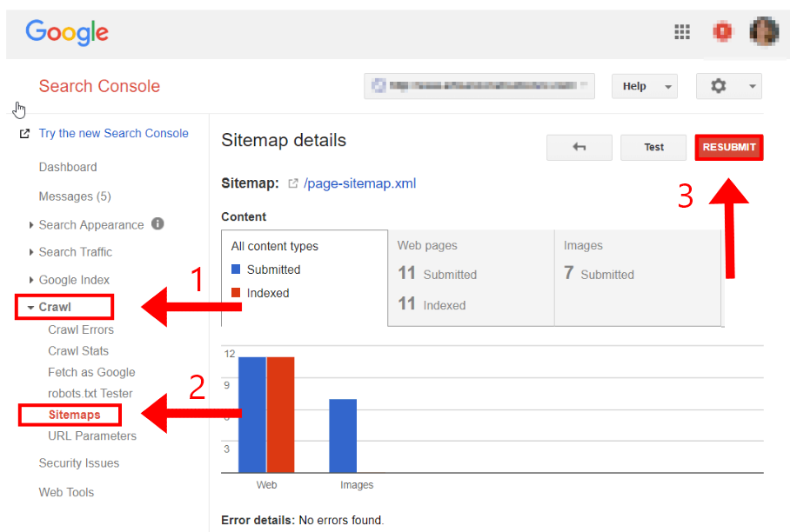Open the Sitemaps page
The image size is (797, 532).
point(74,415)
